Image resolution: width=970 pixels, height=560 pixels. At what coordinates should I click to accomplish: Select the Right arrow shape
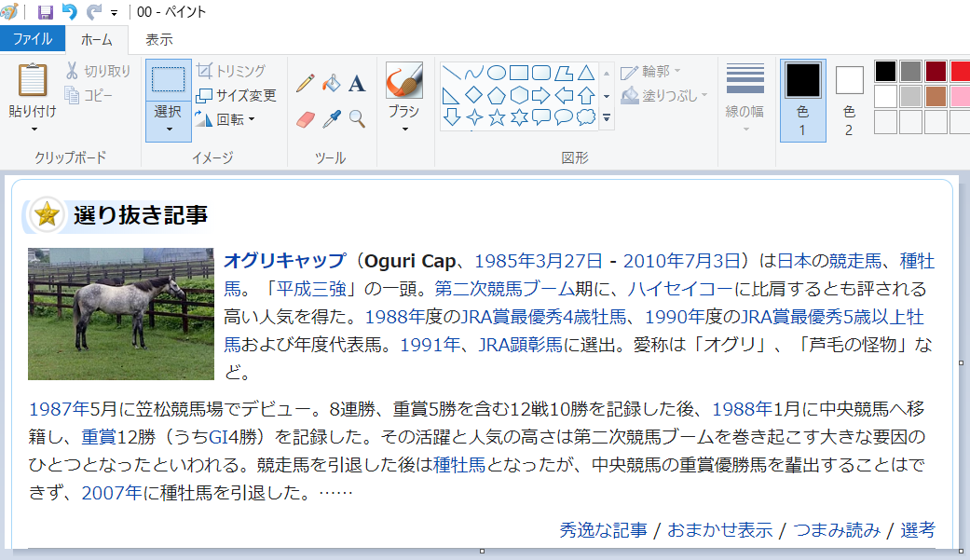tap(541, 95)
